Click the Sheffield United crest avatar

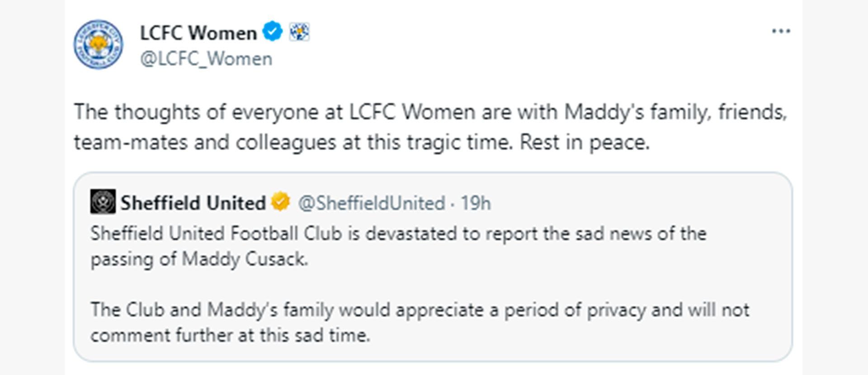pos(103,202)
